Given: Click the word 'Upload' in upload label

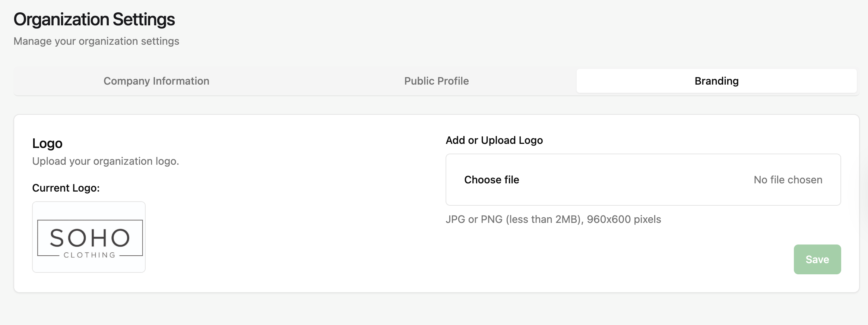Looking at the screenshot, I should click(x=498, y=140).
